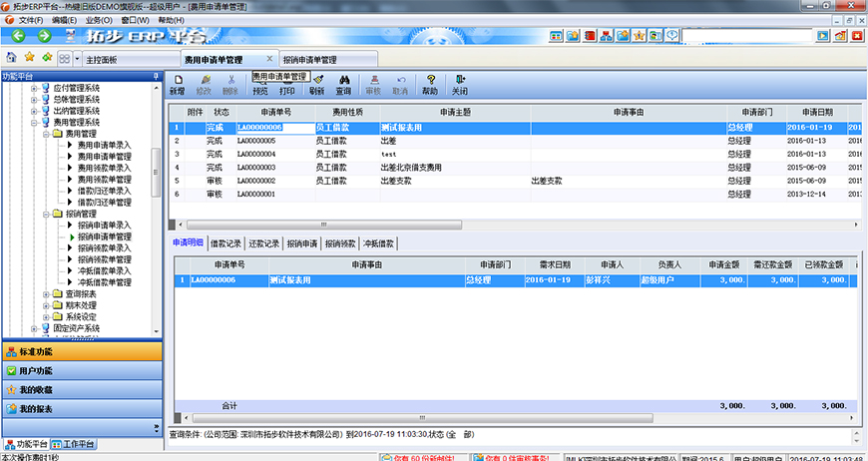This screenshot has width=868, height=461.
Task: Click the 新增 (New) toolbar icon
Action: (177, 84)
